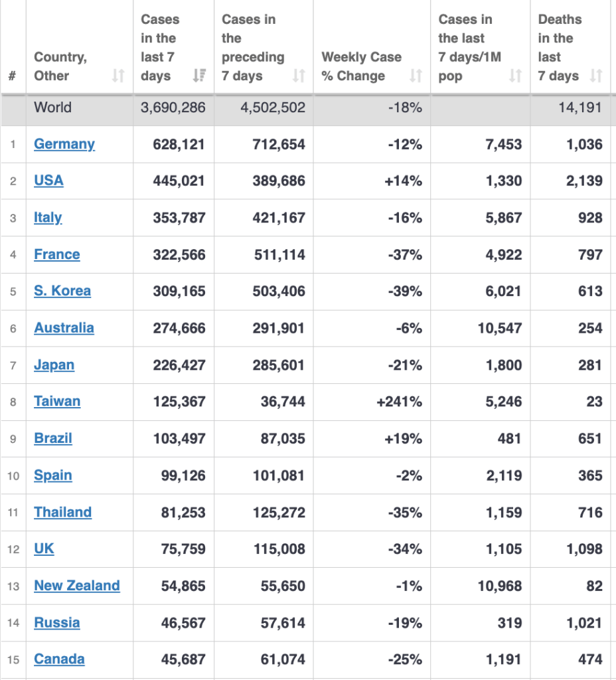Select the Australia link
The width and height of the screenshot is (616, 680).
point(64,328)
